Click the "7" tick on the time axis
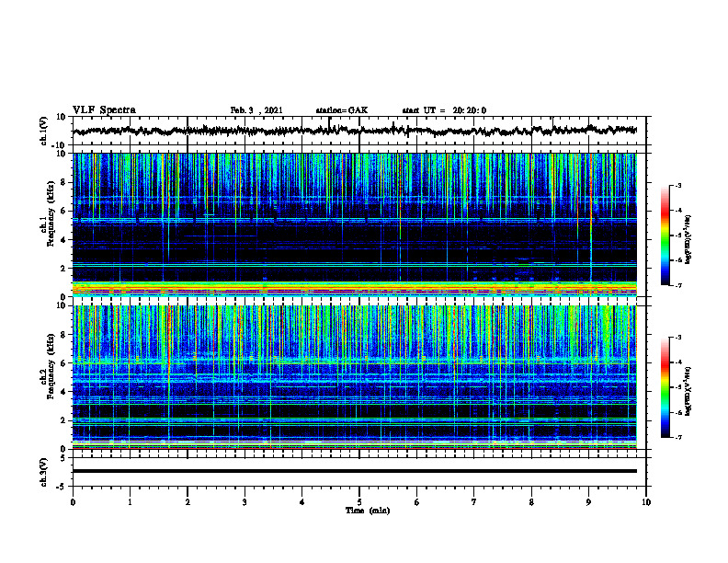Image resolution: width=728 pixels, height=563 pixels. pos(474,502)
